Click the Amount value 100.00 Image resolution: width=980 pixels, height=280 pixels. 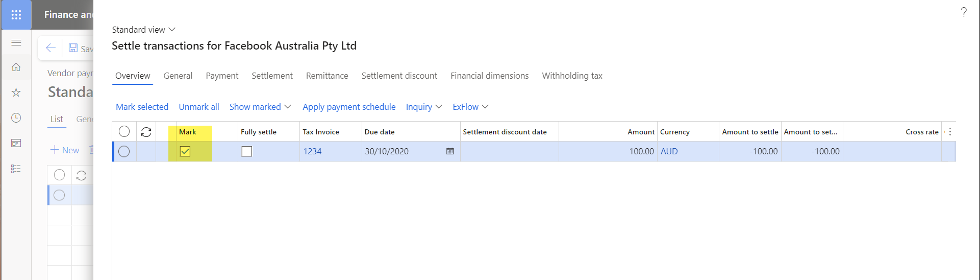[x=641, y=151]
